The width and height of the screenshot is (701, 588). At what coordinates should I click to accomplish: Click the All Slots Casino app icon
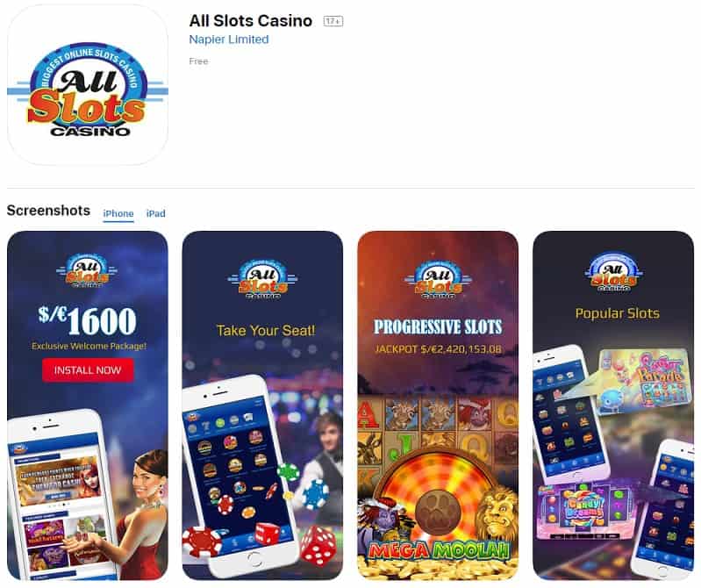tap(88, 85)
